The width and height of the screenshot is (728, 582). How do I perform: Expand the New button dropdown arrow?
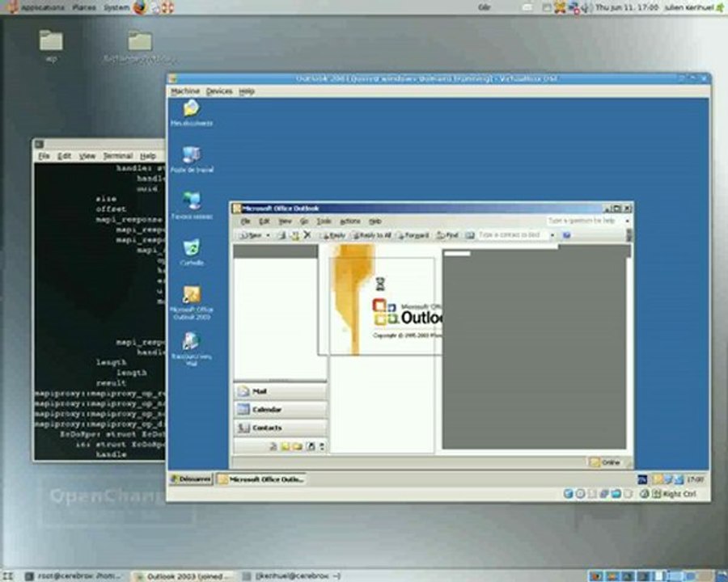(x=268, y=236)
